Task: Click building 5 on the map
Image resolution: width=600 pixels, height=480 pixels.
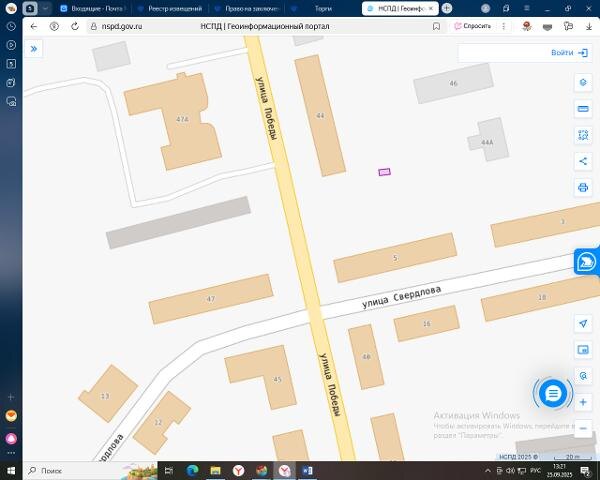Action: coord(395,258)
